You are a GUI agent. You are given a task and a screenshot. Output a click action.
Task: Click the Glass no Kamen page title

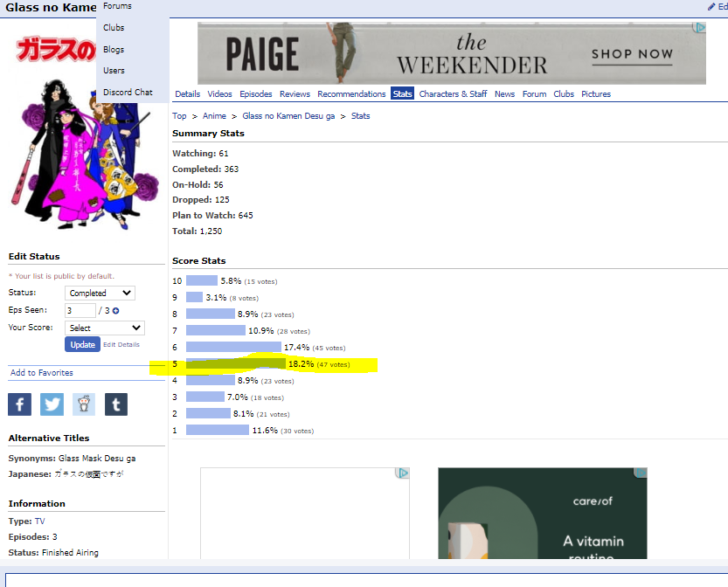click(51, 7)
